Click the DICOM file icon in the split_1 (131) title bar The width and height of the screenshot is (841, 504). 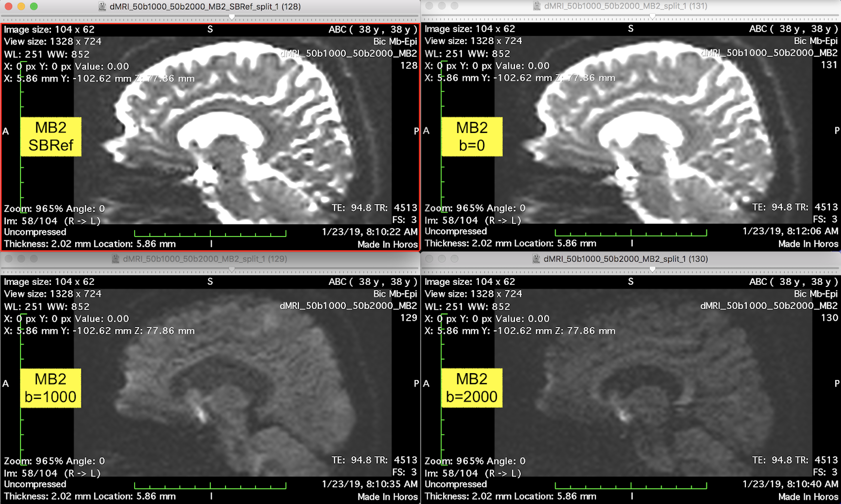tap(536, 7)
